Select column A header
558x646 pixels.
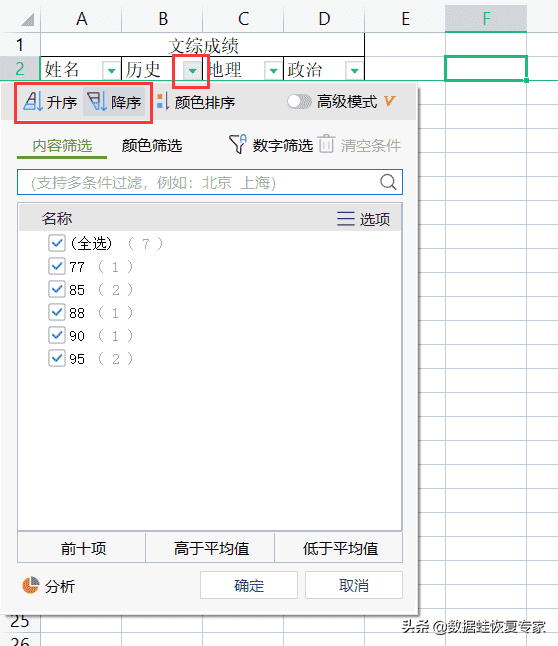coord(81,19)
